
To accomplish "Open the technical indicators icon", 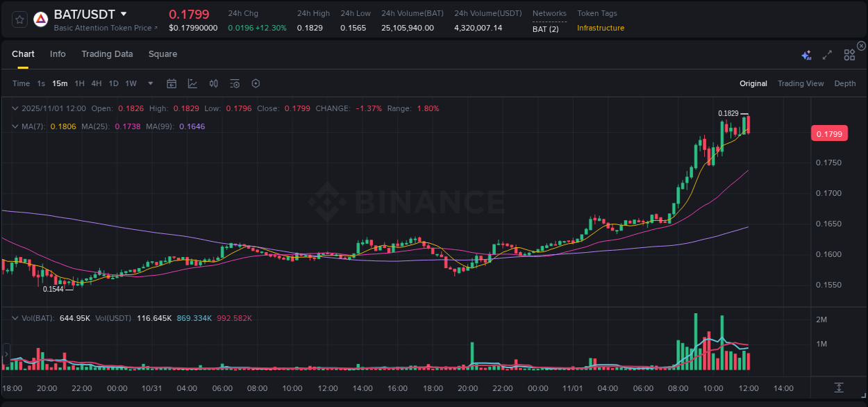I will click(x=235, y=83).
